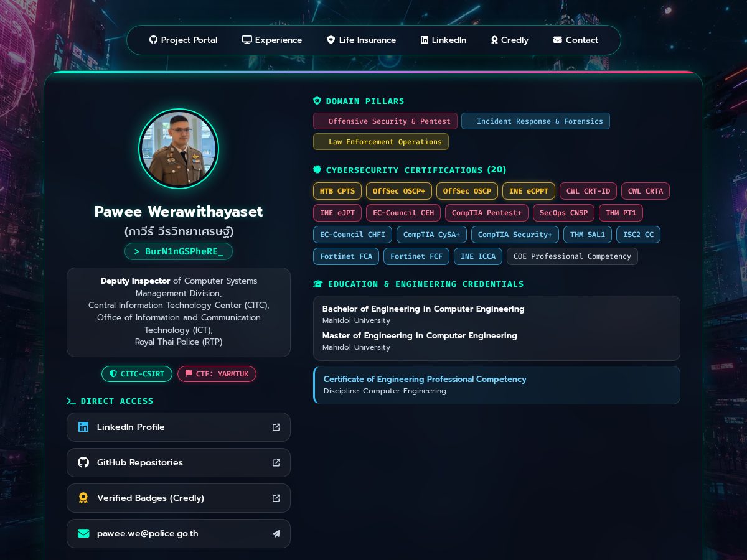Click the OffSec OSCP certification tag
Viewport: 747px width, 560px height.
(467, 191)
